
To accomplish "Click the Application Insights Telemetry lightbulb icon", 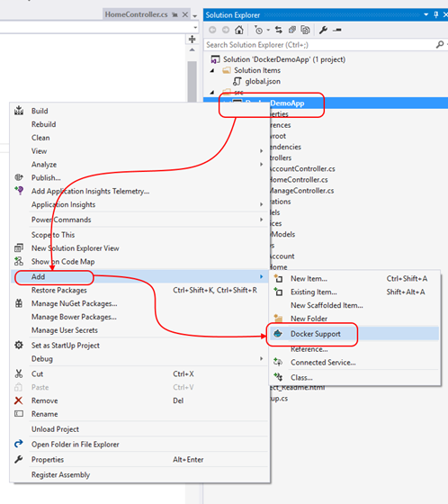I will (19, 191).
